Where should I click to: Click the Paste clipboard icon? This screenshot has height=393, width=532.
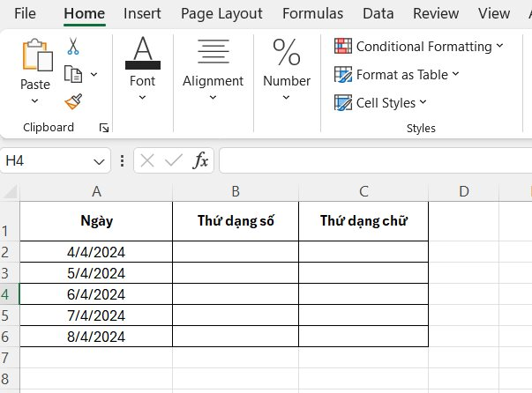37,55
